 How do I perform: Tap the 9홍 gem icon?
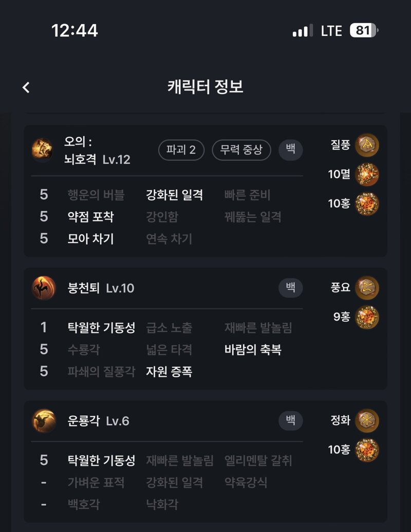(367, 317)
